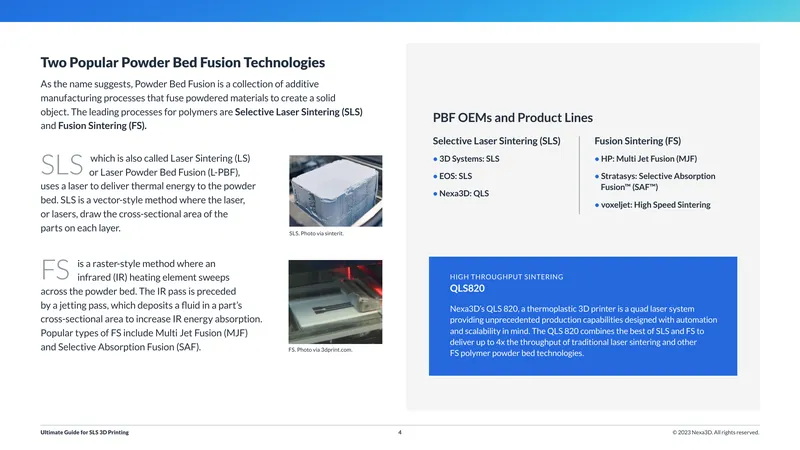
Task: Click footer 'Ultimate Guide for SLS 3D Printing'
Action: pyautogui.click(x=85, y=432)
